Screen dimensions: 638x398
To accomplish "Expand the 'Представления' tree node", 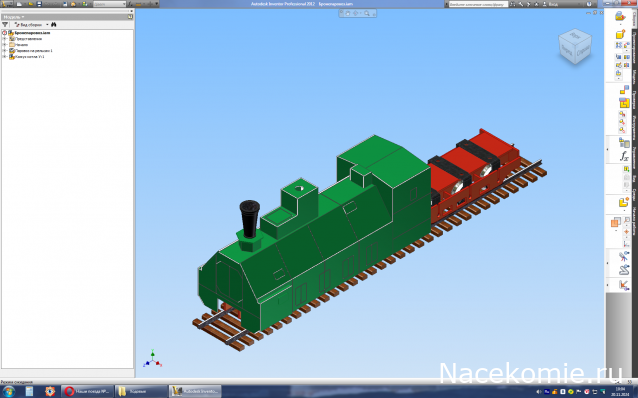I will (x=5, y=39).
